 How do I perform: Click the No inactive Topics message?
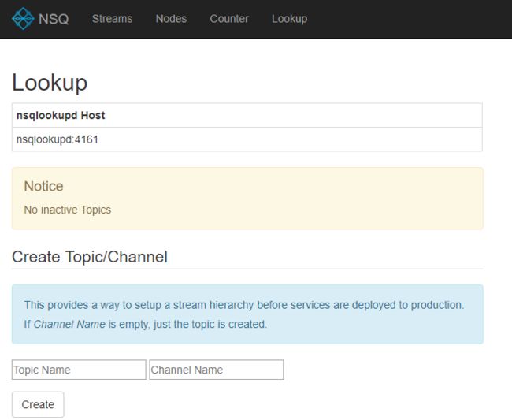[x=68, y=210]
